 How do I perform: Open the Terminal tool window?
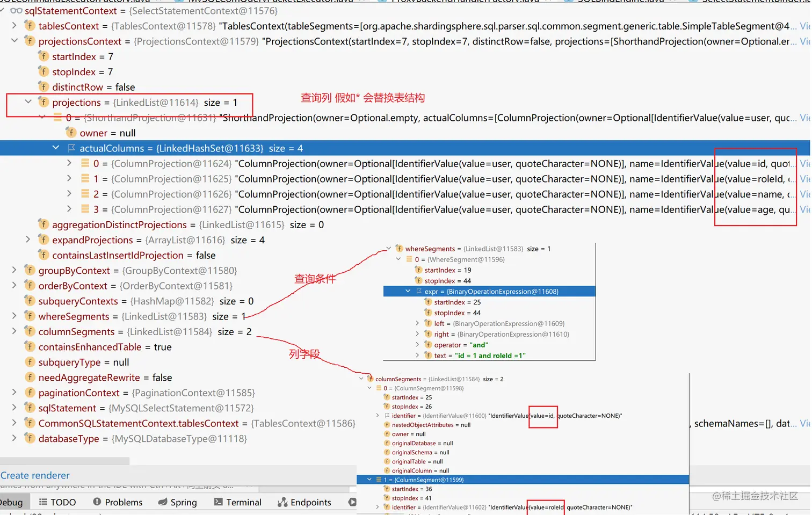coord(238,502)
